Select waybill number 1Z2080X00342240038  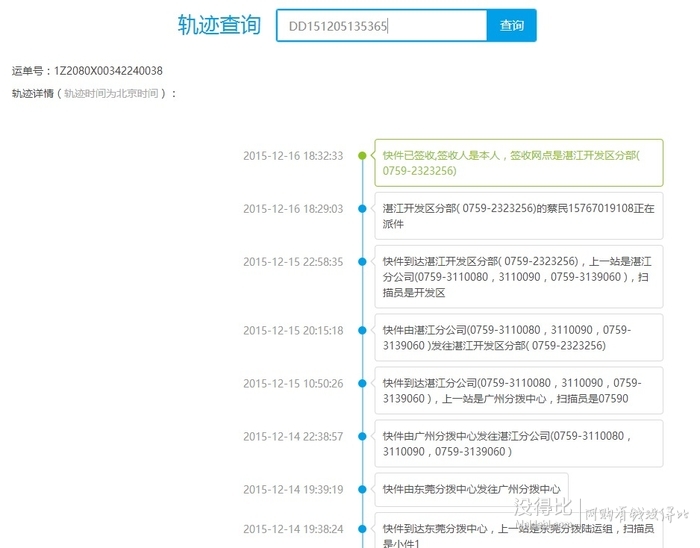pos(108,71)
